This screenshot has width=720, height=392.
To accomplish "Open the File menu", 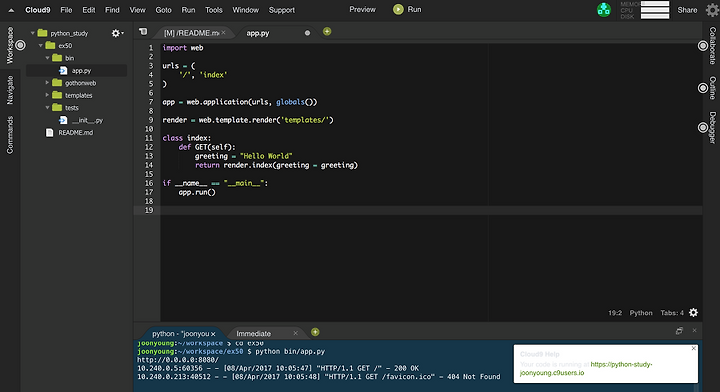I will pyautogui.click(x=66, y=10).
